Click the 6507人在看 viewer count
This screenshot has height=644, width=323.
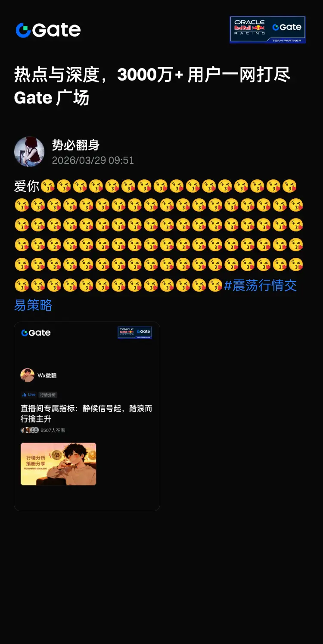coord(53,430)
